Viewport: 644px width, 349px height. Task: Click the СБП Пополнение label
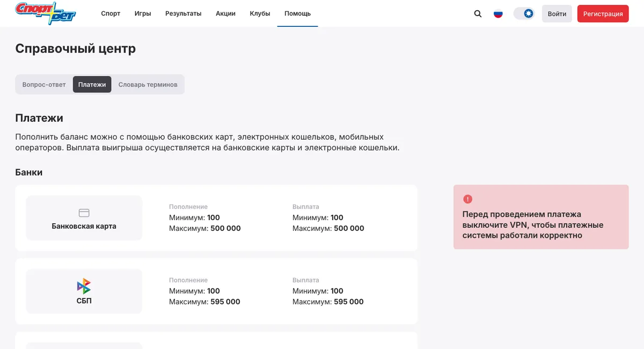pos(188,280)
